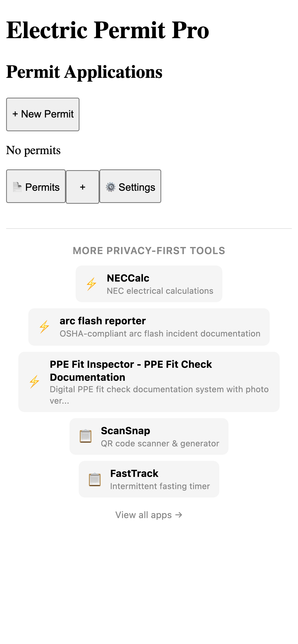Click the clipboard icon next to FastTrack

coord(95,479)
